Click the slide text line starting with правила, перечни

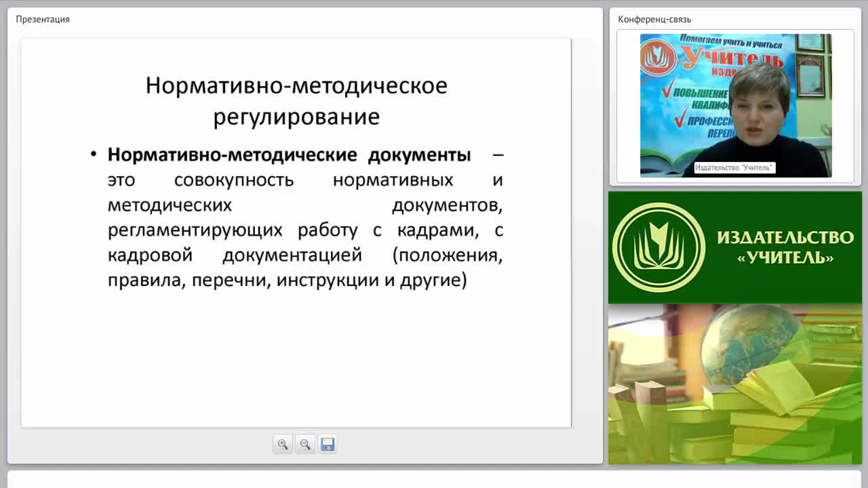point(288,280)
